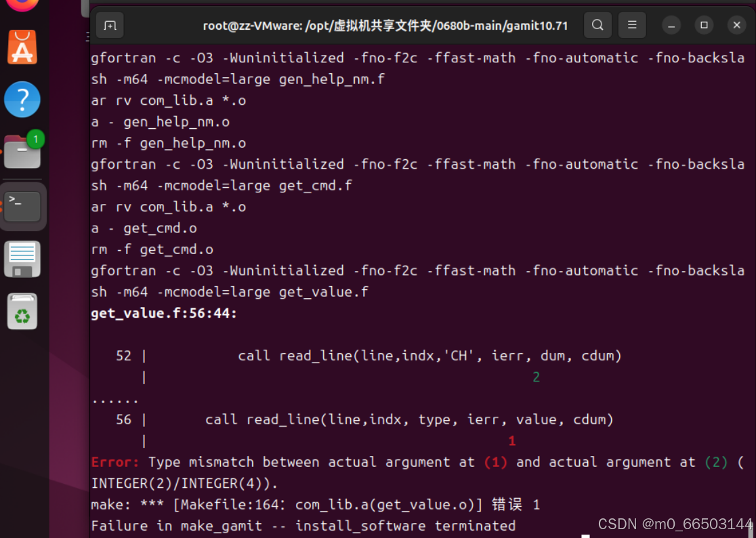Open App Center from the dock

pyautogui.click(x=22, y=47)
